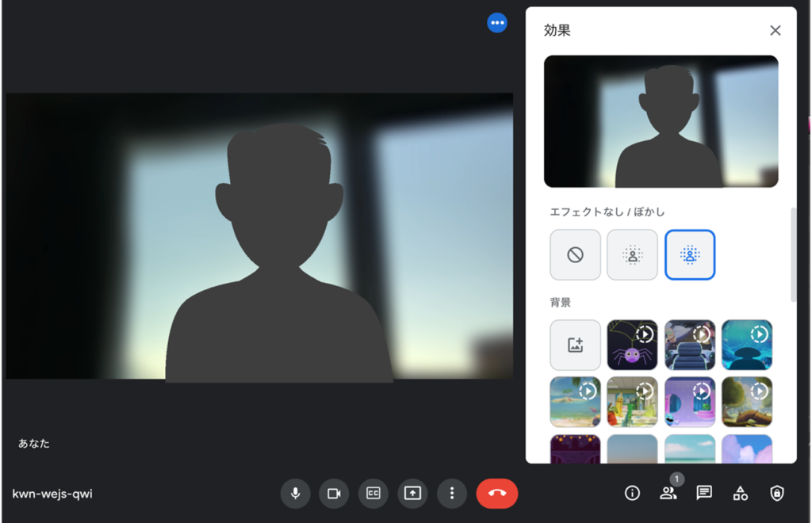Show the participants list
The height and width of the screenshot is (523, 812).
[x=668, y=493]
